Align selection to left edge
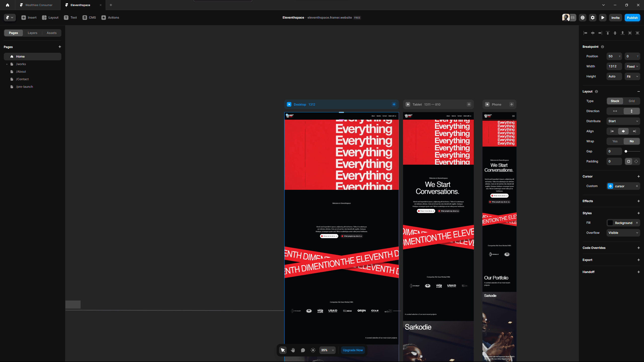Viewport: 644px width, 362px height. tap(585, 33)
